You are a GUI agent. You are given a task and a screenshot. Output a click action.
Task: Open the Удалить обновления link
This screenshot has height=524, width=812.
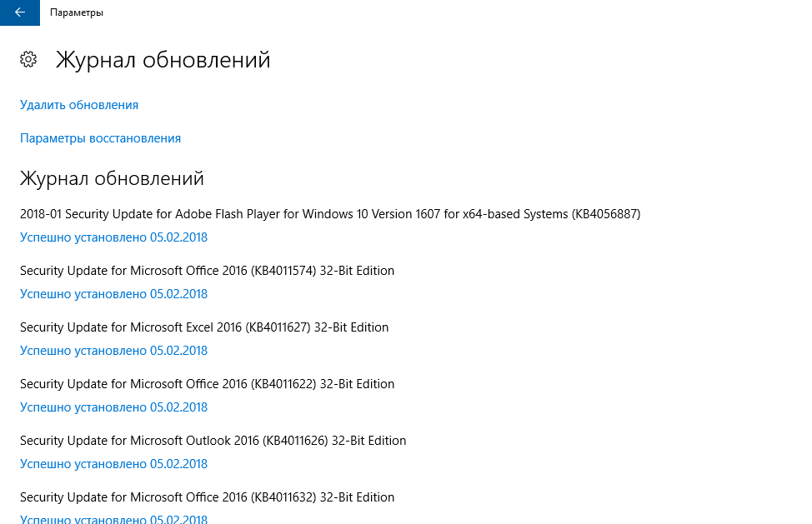point(79,105)
